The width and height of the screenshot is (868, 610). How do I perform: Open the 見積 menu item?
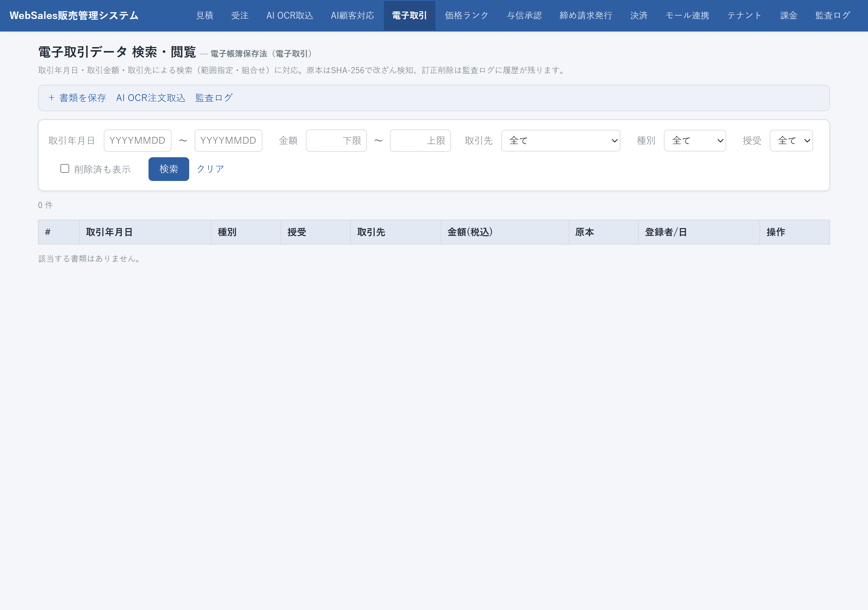coord(204,16)
